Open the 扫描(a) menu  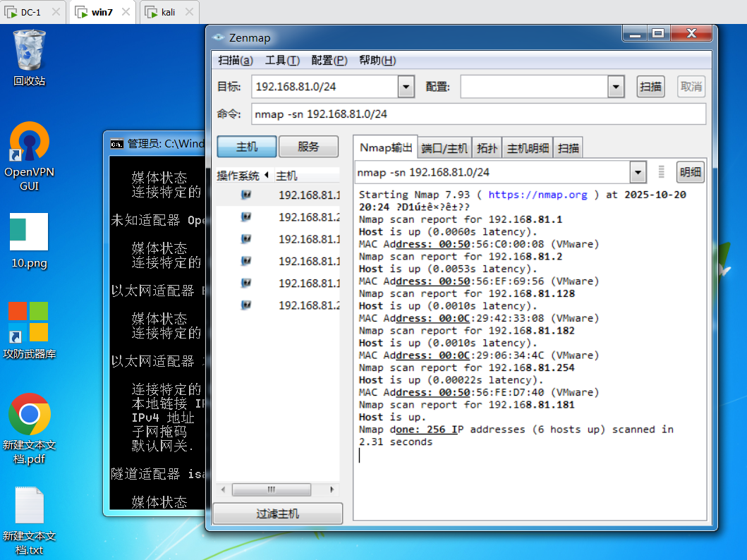point(236,61)
